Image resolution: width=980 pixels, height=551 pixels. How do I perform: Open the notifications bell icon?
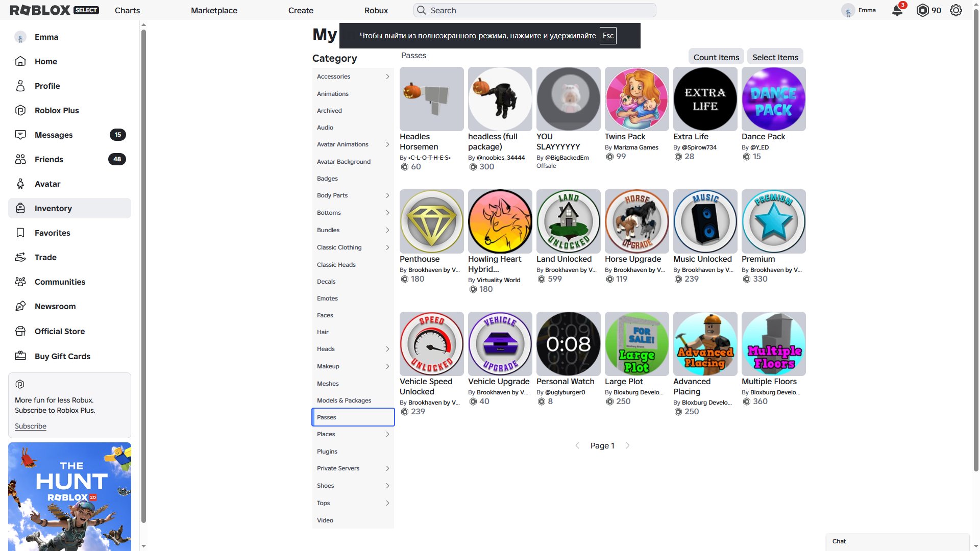[897, 10]
